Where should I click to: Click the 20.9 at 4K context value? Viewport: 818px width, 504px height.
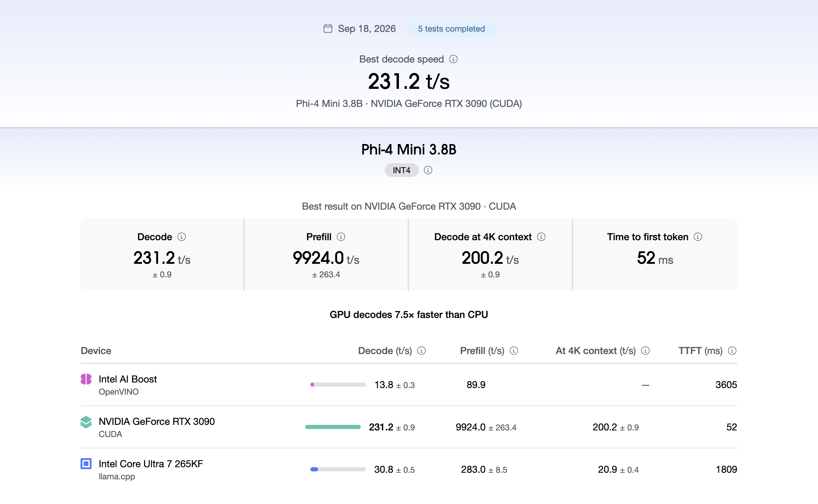(x=607, y=469)
